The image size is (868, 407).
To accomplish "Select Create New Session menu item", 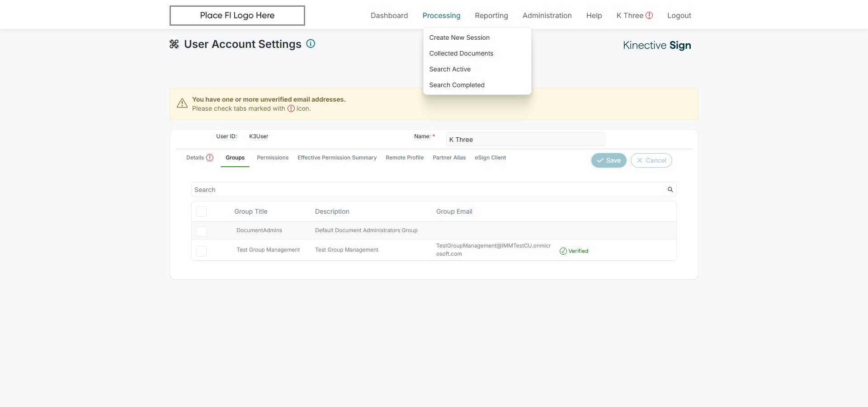I will (x=459, y=37).
